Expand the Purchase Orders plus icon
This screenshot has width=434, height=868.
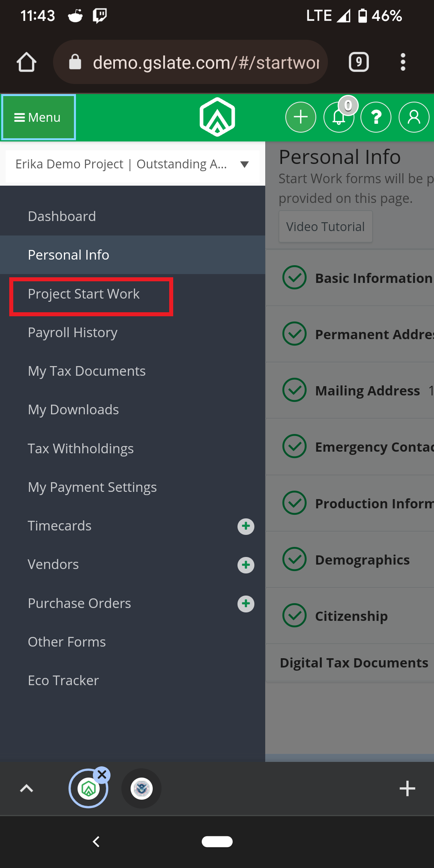[x=246, y=604]
